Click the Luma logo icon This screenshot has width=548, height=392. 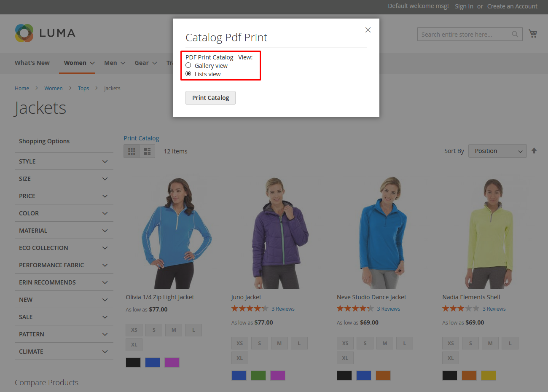(x=24, y=33)
